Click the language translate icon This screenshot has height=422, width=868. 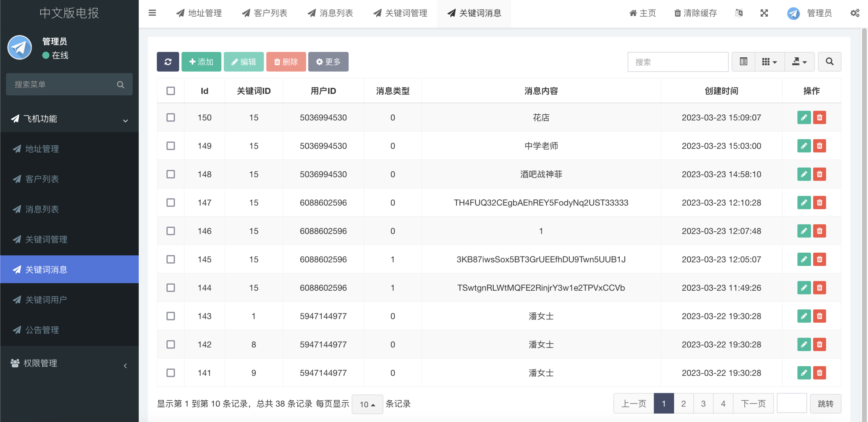coord(739,13)
